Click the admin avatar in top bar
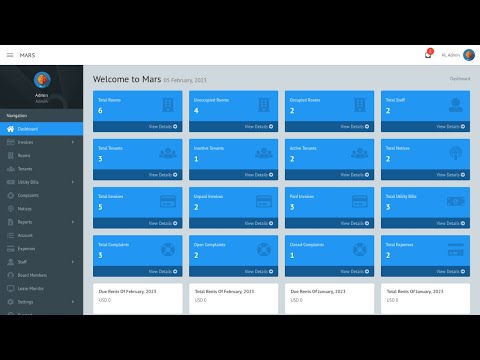 click(469, 55)
